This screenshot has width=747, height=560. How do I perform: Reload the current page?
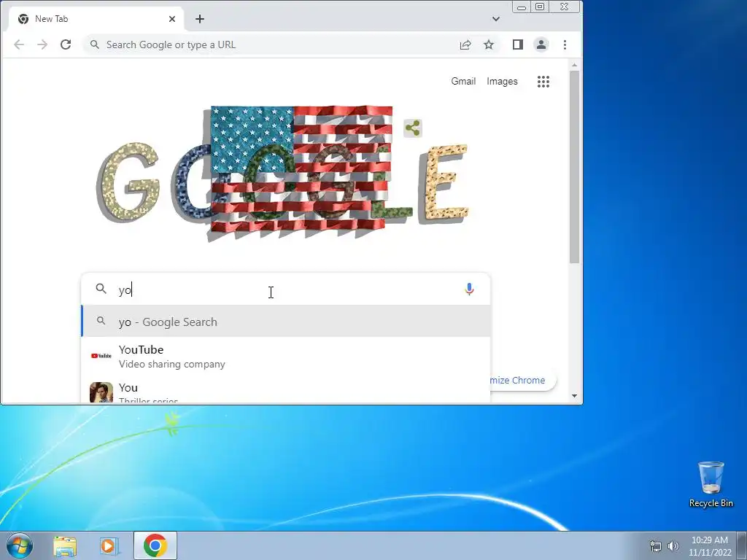click(x=66, y=44)
